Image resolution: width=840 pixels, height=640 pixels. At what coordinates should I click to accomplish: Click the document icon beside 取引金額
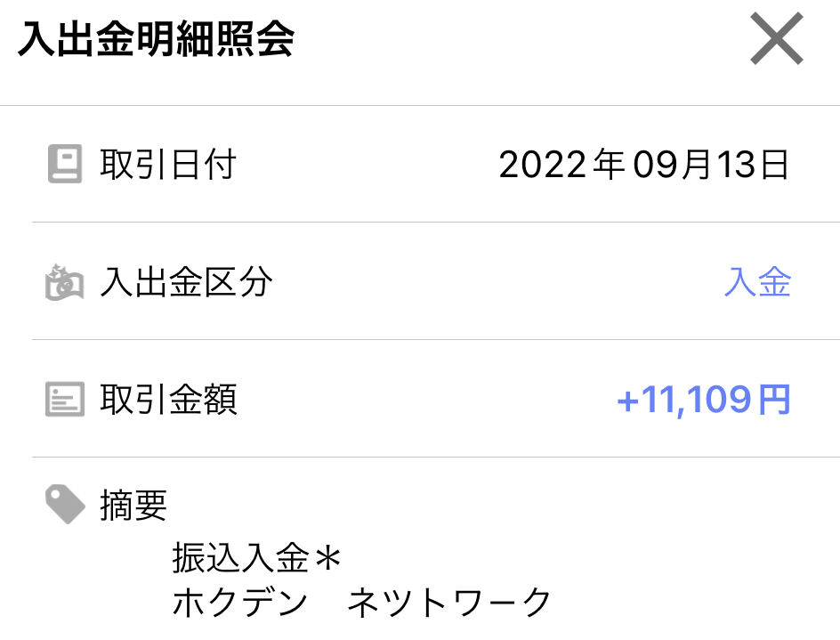[x=65, y=400]
